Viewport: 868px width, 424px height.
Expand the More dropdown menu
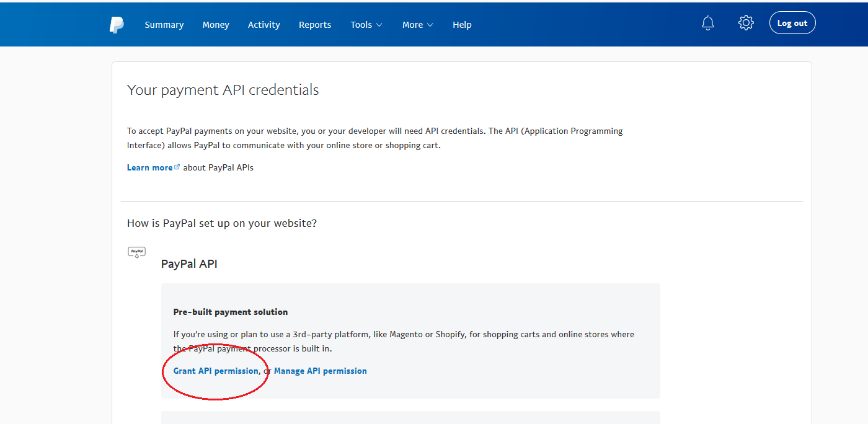pyautogui.click(x=418, y=25)
